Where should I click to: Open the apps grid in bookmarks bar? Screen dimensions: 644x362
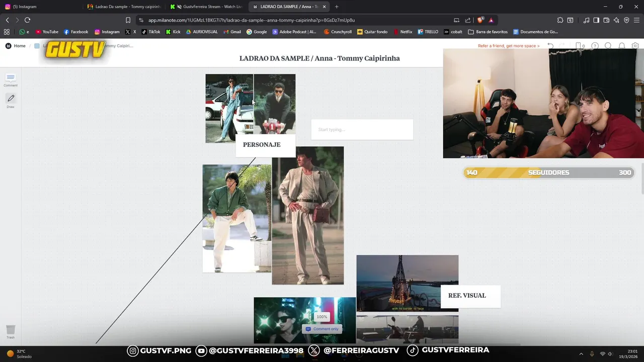pos(7,32)
